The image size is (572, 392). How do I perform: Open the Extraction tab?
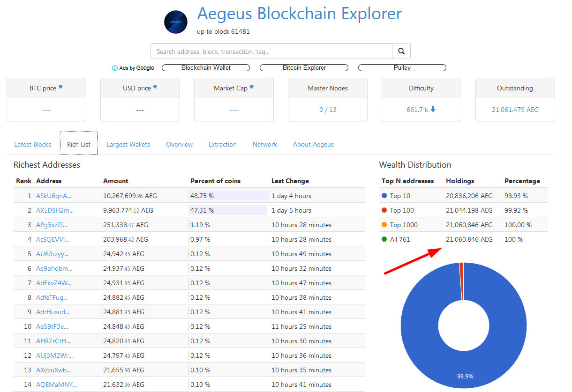223,144
